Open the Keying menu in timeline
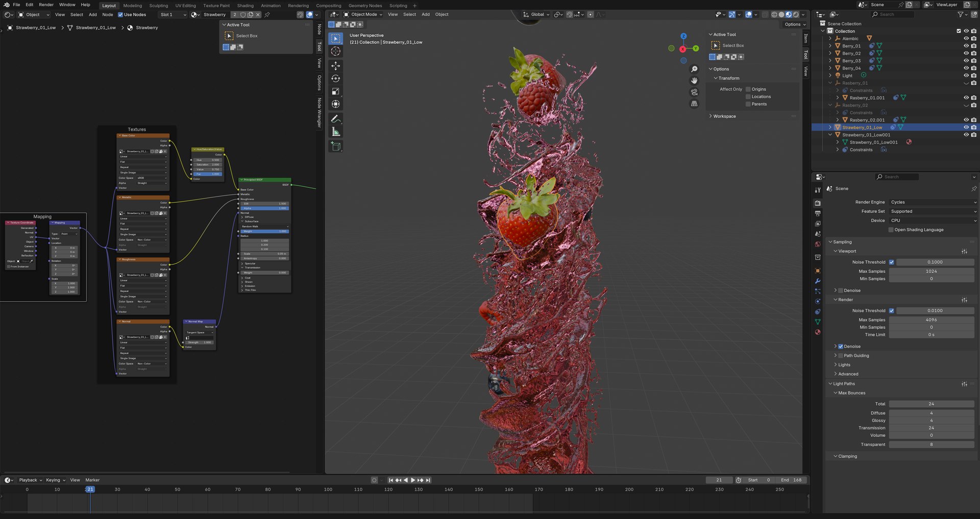The image size is (980, 519). coord(56,480)
